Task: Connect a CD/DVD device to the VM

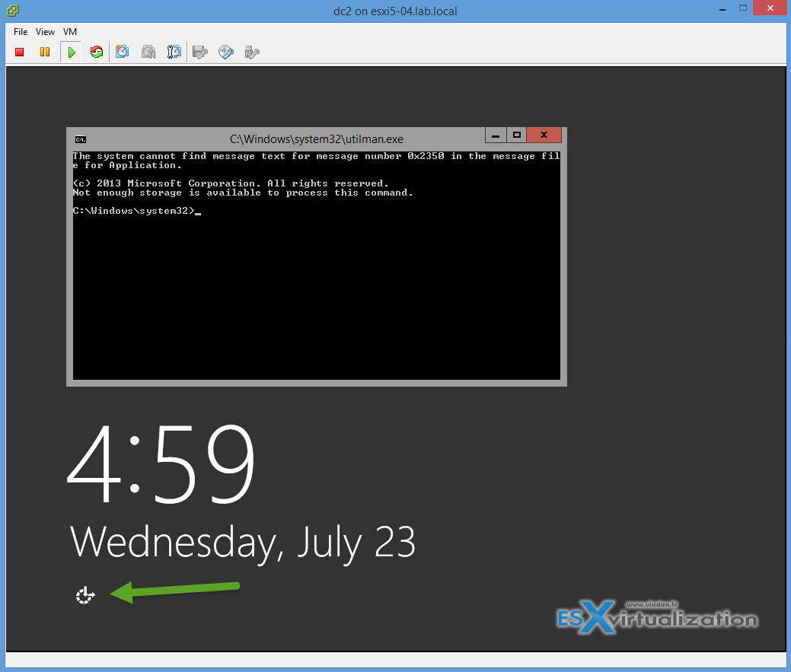Action: coord(225,51)
